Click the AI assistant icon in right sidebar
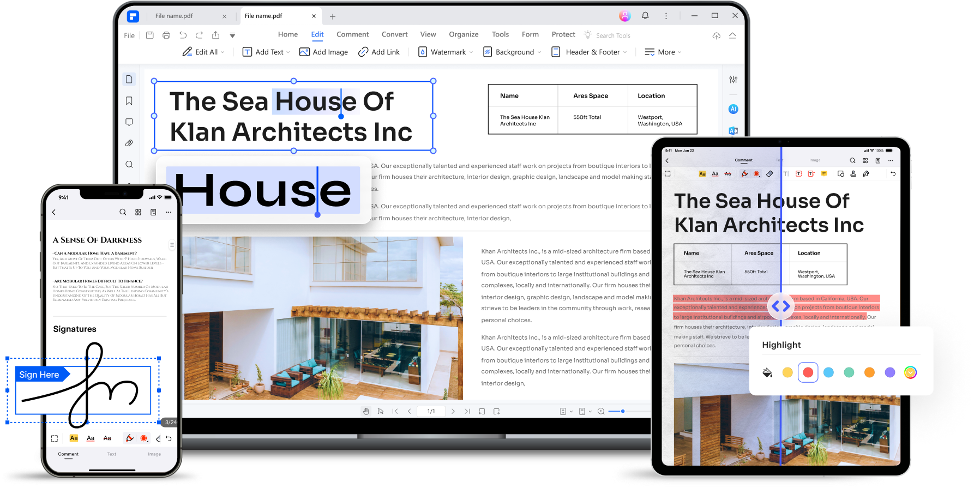This screenshot has width=980, height=488. point(734,109)
